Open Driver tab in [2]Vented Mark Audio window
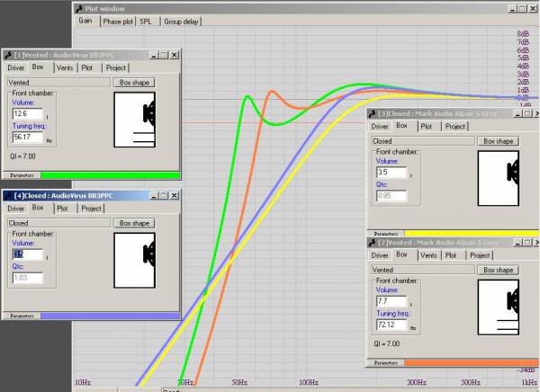 point(380,255)
